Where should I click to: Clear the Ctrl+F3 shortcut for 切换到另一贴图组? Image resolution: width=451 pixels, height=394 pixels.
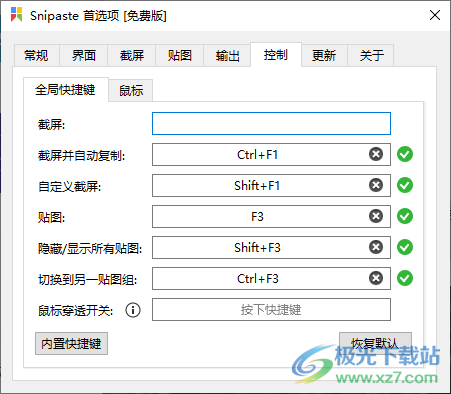pyautogui.click(x=376, y=278)
